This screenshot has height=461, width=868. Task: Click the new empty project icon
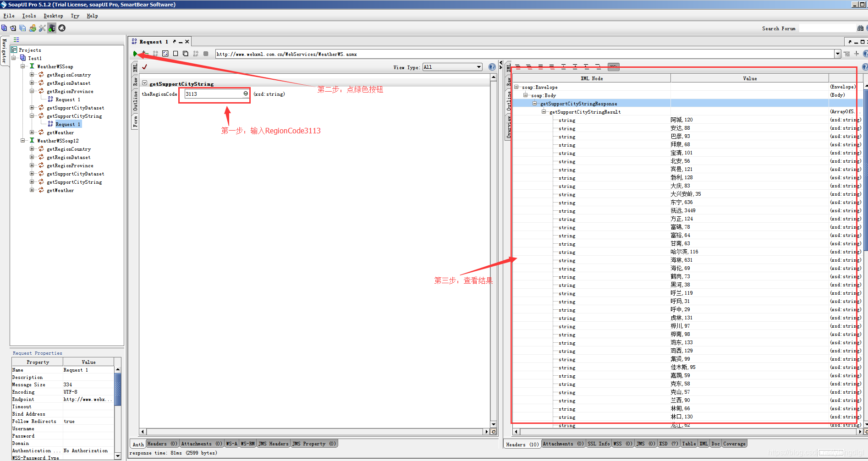(4, 28)
